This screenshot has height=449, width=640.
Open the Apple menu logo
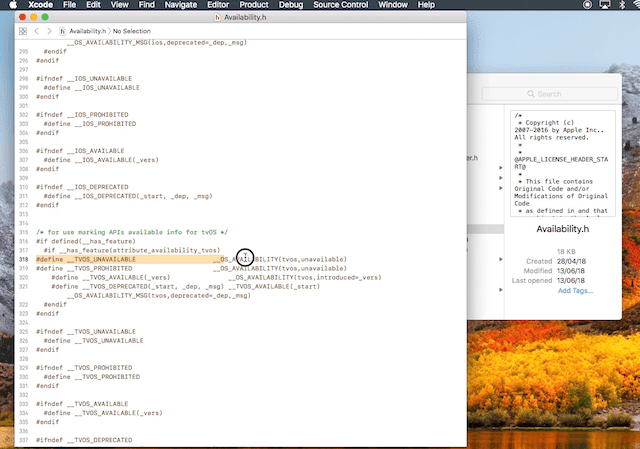[12, 6]
